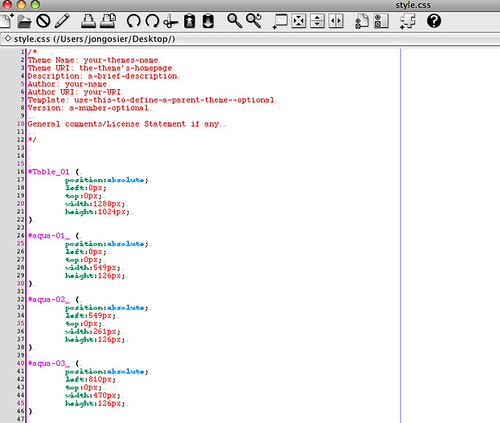Click the four-arrow expand window icon
Screen dimensions: 500x423
pyautogui.click(x=299, y=21)
